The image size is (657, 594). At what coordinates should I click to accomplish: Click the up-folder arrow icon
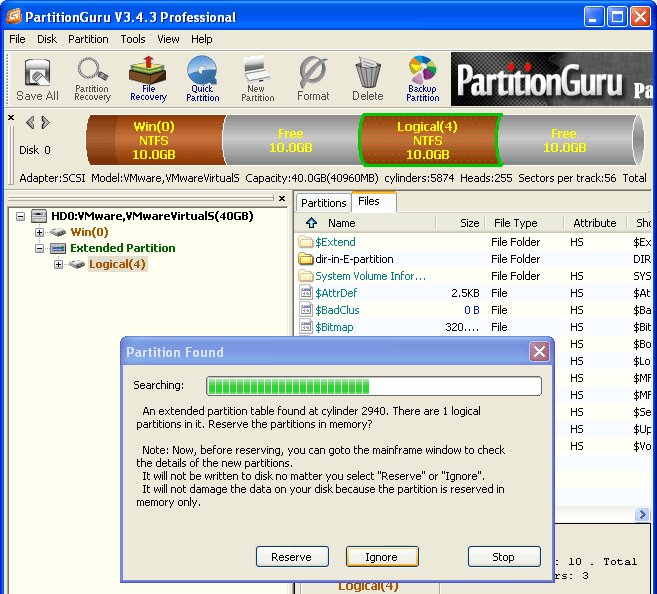point(311,223)
